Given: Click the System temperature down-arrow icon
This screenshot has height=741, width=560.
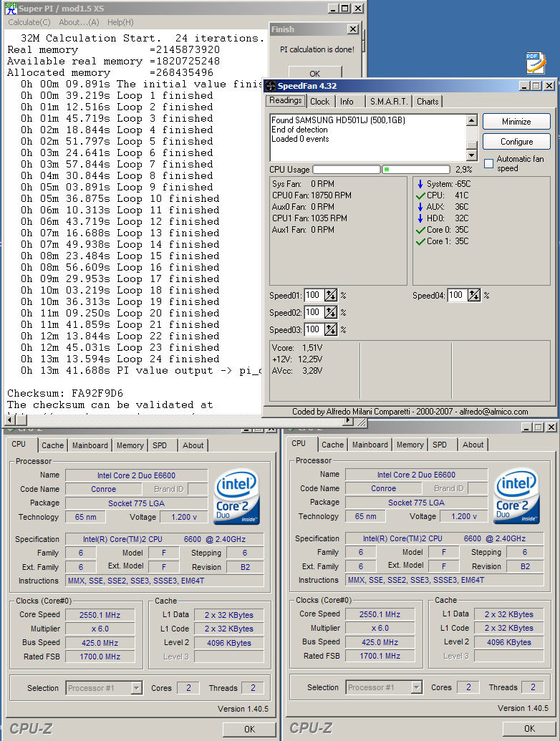Looking at the screenshot, I should tap(420, 184).
